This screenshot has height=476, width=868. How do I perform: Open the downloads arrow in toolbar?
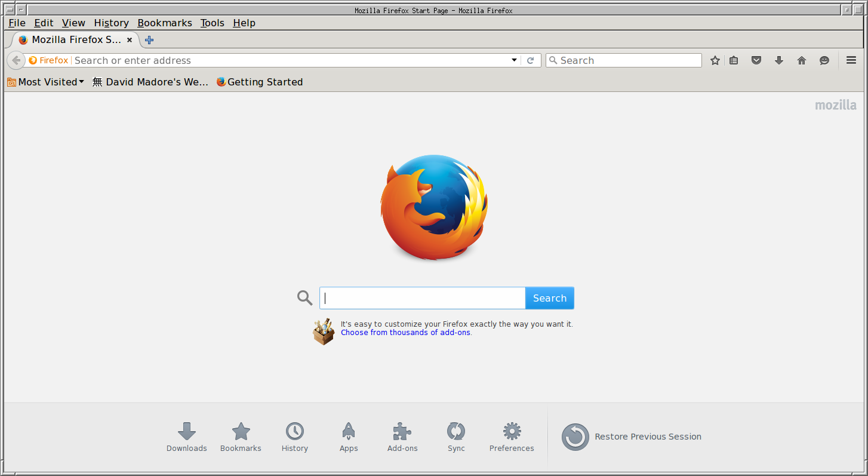click(x=779, y=60)
